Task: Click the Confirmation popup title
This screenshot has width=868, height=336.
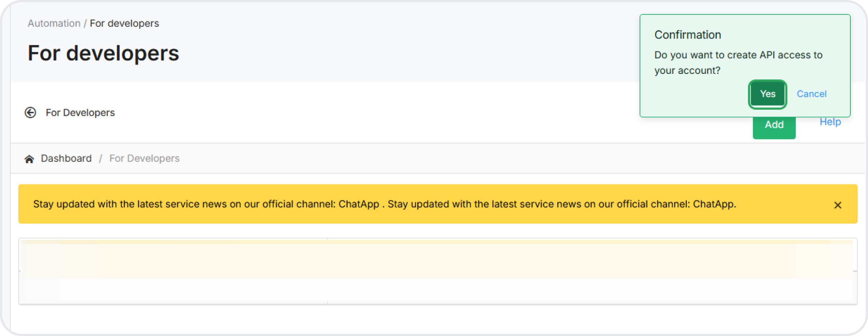Action: 687,35
